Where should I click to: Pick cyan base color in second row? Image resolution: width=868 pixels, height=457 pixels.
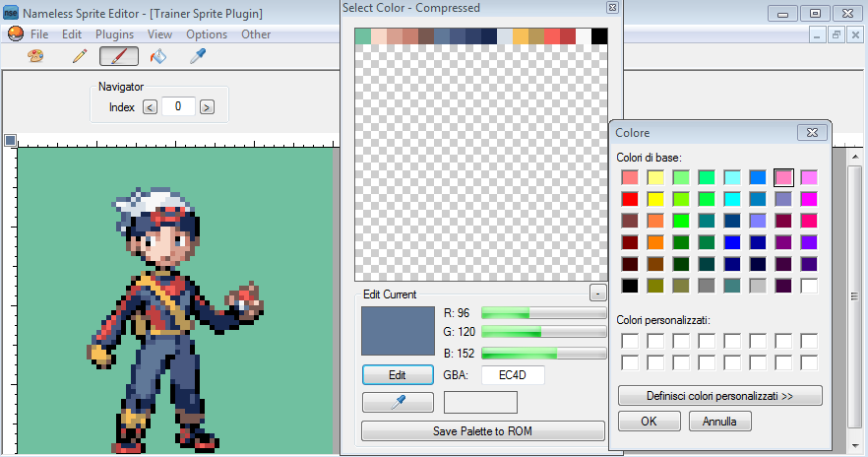[x=732, y=199]
